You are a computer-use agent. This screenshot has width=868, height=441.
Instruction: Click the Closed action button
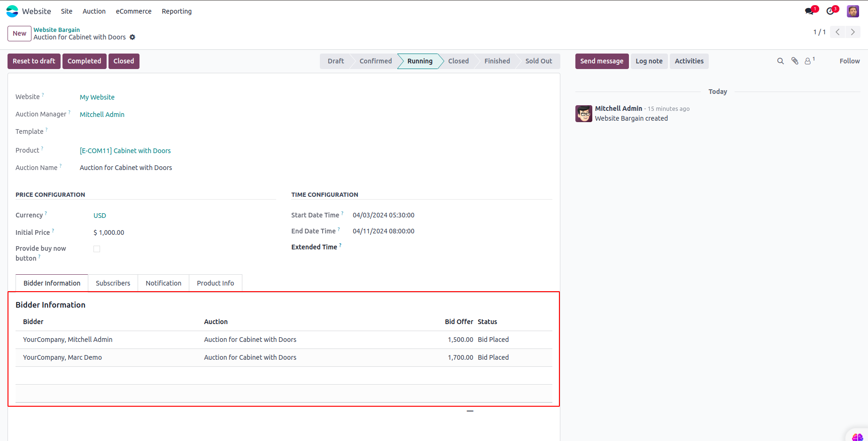click(124, 61)
